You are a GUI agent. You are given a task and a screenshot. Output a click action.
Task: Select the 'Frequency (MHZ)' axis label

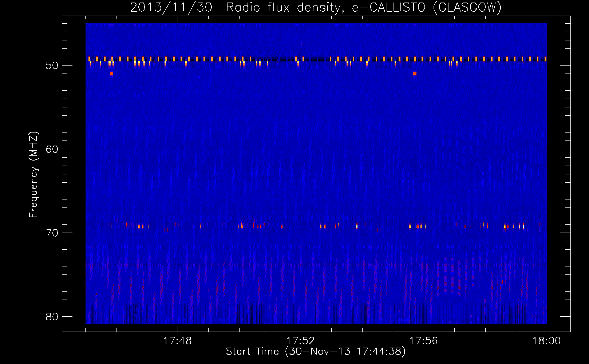pos(33,175)
